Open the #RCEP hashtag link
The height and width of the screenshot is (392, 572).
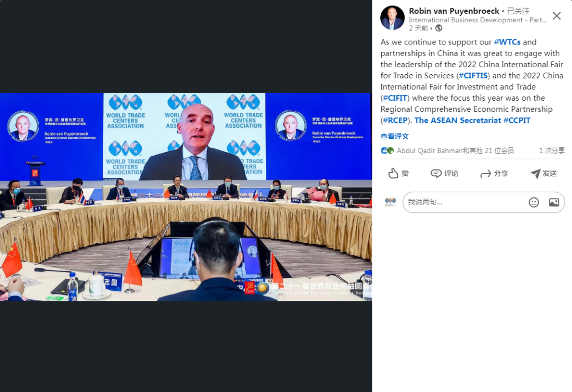coord(395,120)
